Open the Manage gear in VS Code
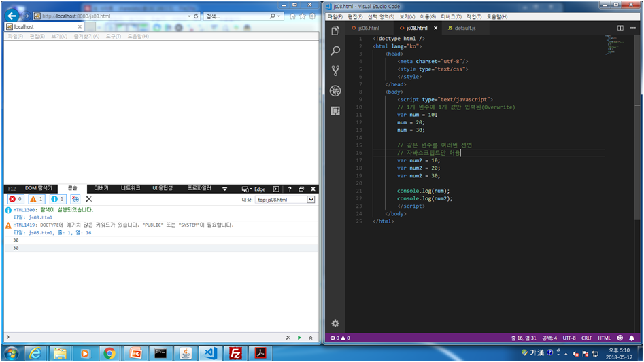 click(335, 323)
